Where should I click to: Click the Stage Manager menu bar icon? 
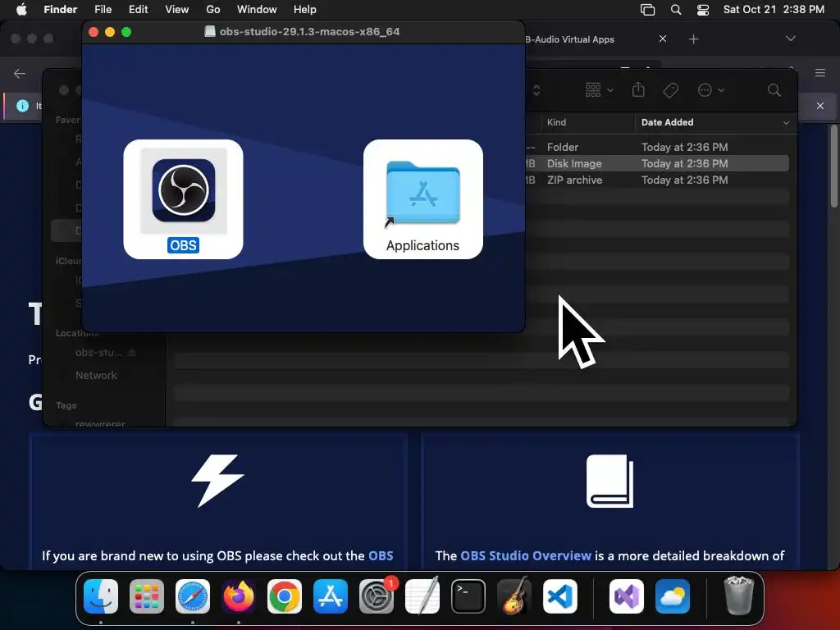click(647, 9)
